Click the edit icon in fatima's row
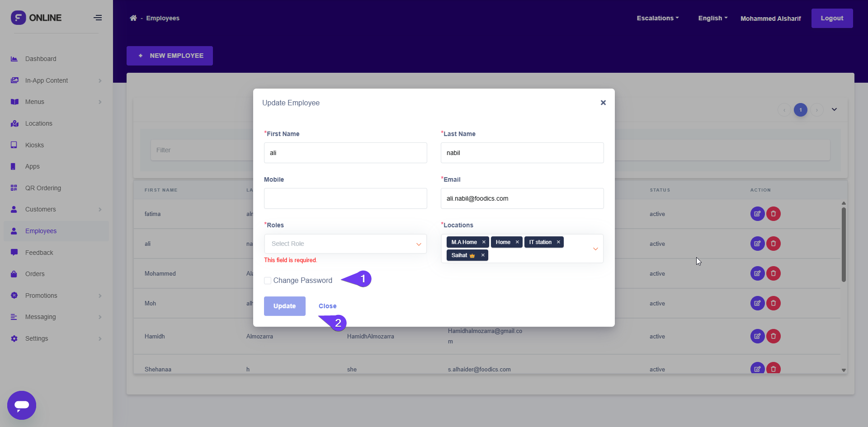 coord(757,214)
